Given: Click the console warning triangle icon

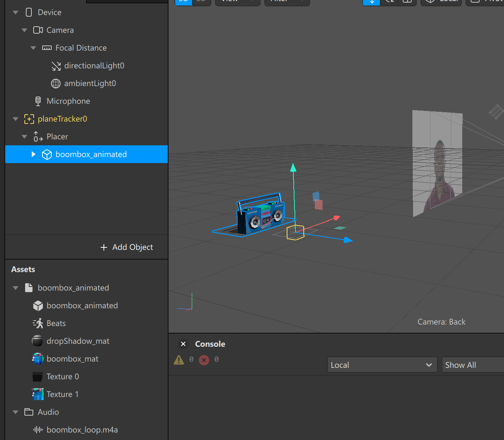Looking at the screenshot, I should click(x=179, y=360).
